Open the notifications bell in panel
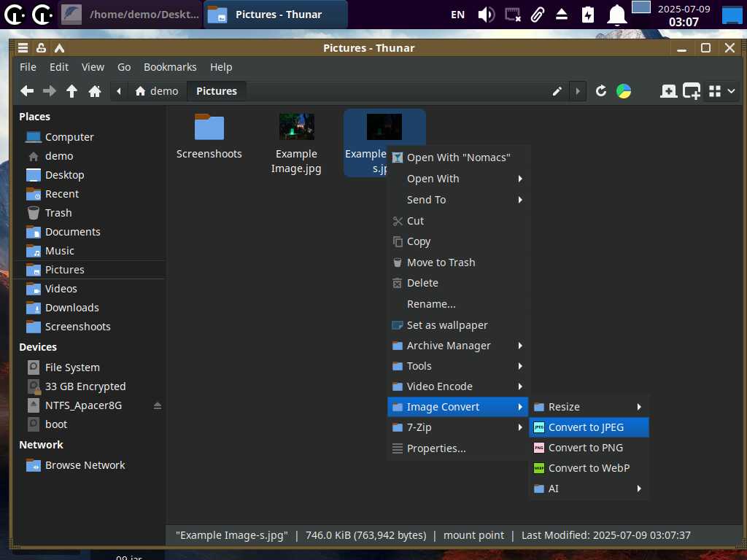The image size is (747, 560). click(x=617, y=15)
